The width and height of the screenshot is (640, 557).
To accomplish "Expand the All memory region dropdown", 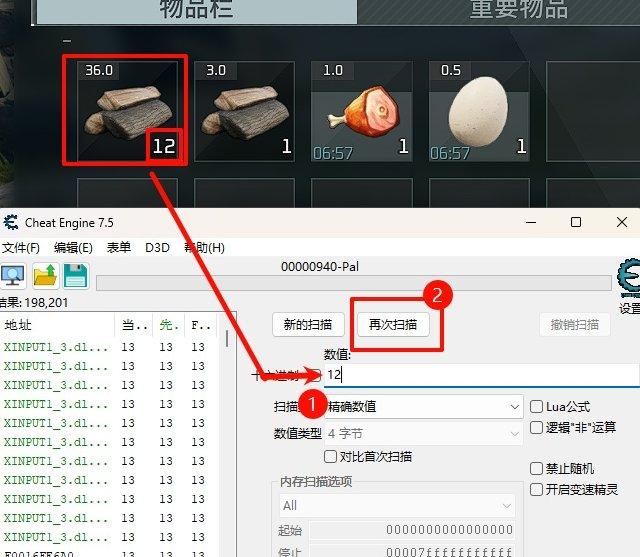I will click(397, 506).
